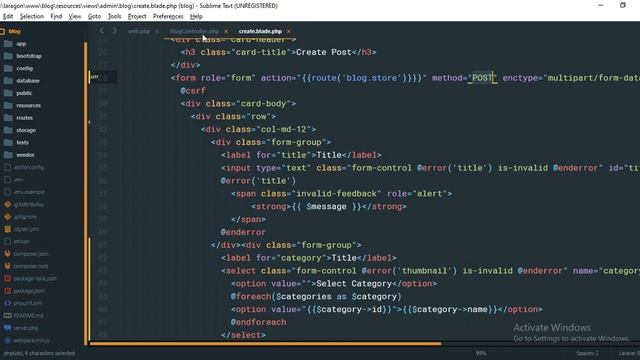Click the 'Select Category' option text
This screenshot has height=360, width=640.
point(354,284)
